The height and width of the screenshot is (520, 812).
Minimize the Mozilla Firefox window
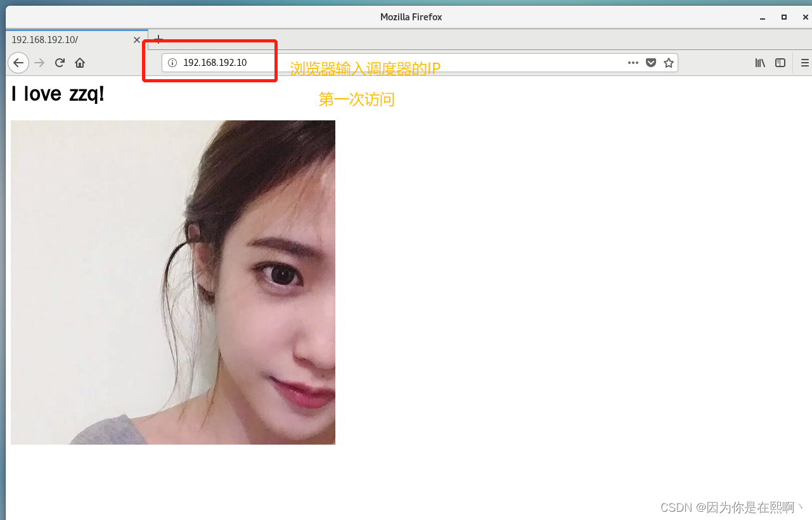(x=763, y=17)
